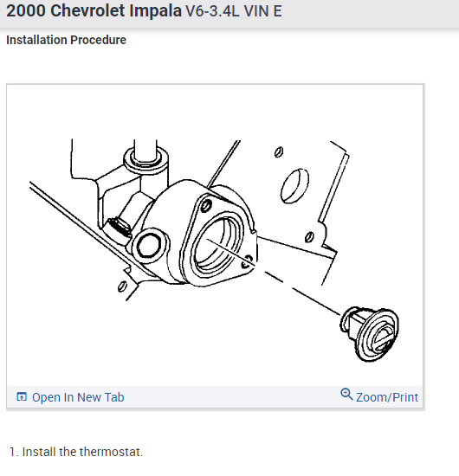
Task: Click the bolt hole at the plate's top
Action: (279, 151)
